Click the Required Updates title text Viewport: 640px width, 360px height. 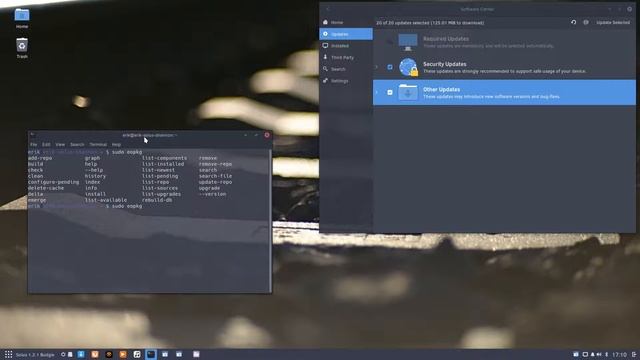(446, 39)
